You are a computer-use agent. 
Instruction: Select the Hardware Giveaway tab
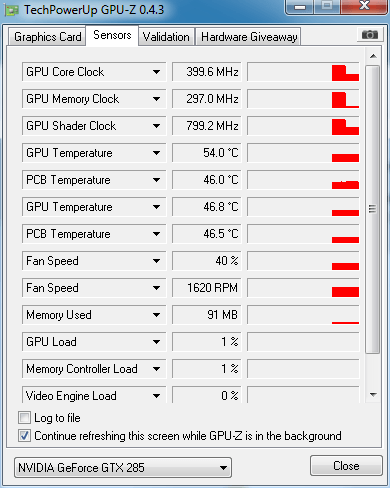249,37
